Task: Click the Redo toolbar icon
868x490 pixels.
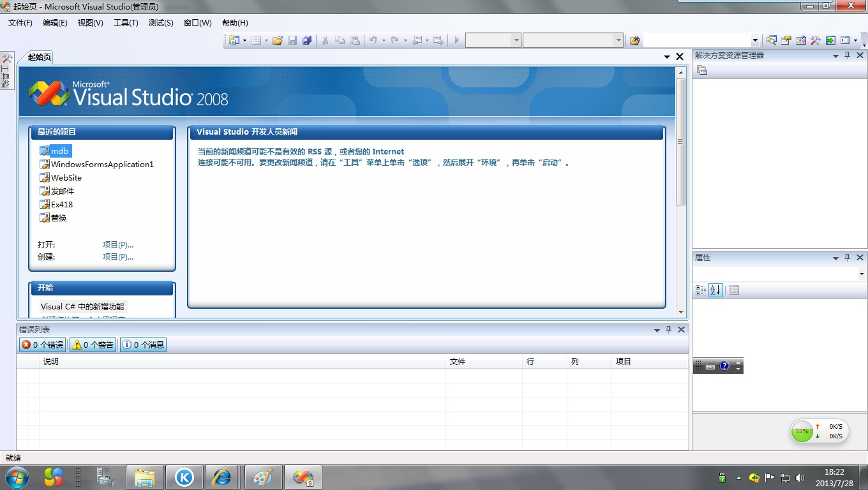Action: tap(395, 40)
